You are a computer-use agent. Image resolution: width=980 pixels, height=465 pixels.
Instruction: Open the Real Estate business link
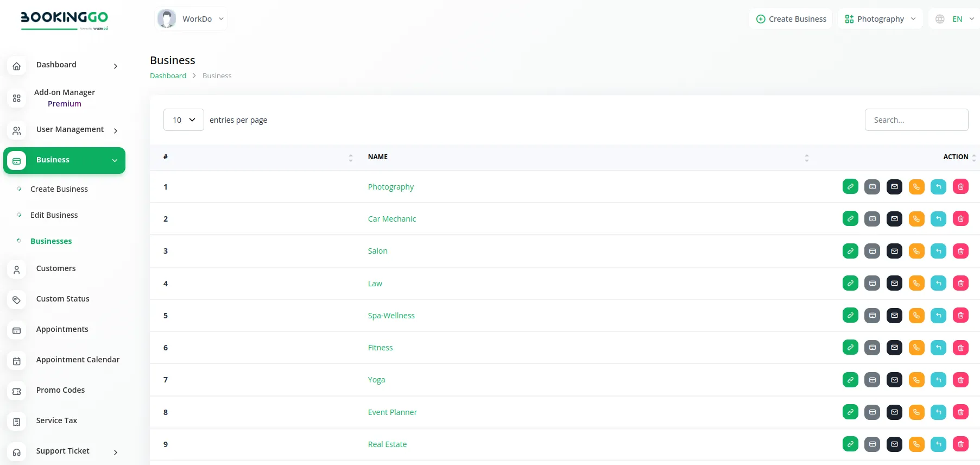pyautogui.click(x=388, y=444)
